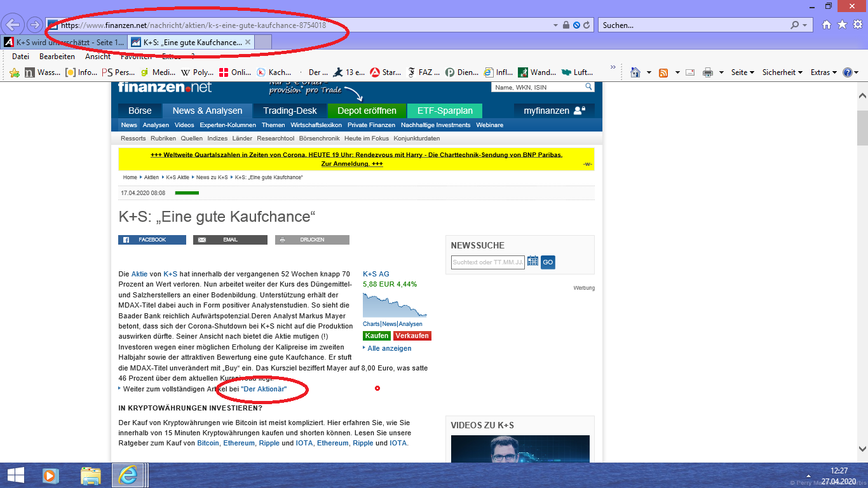Image resolution: width=868 pixels, height=488 pixels.
Task: Switch to the 'K+S wird unterschätzt' tab
Action: click(x=64, y=42)
